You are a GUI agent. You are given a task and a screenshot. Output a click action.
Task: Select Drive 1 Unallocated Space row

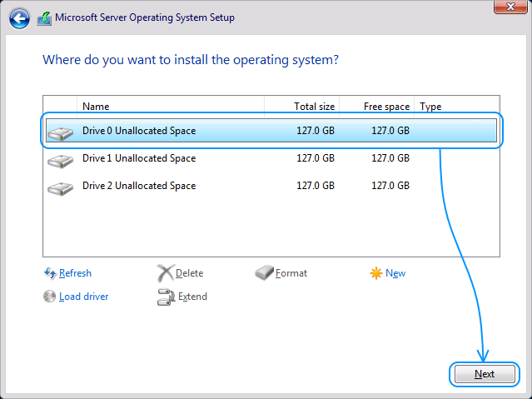point(271,158)
